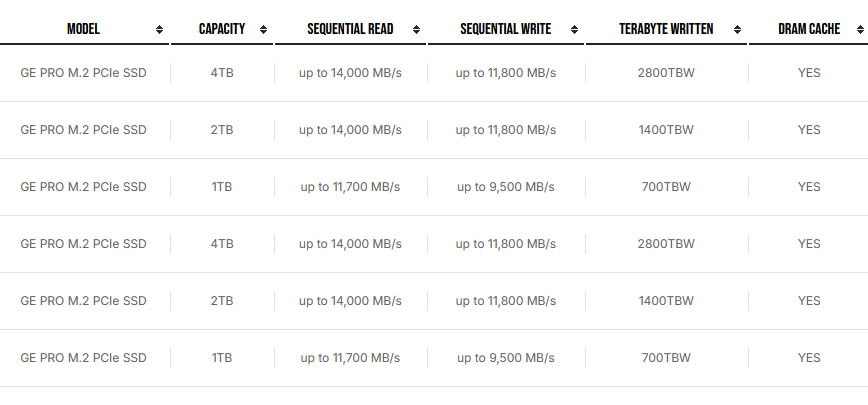Click Sequential Write sort arrows icon

click(575, 30)
